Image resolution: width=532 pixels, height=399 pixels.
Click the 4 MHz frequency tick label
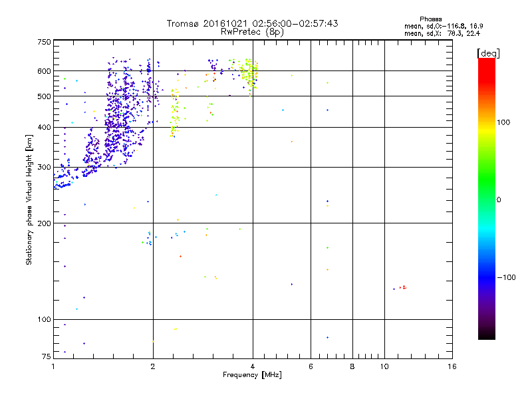[x=253, y=366]
